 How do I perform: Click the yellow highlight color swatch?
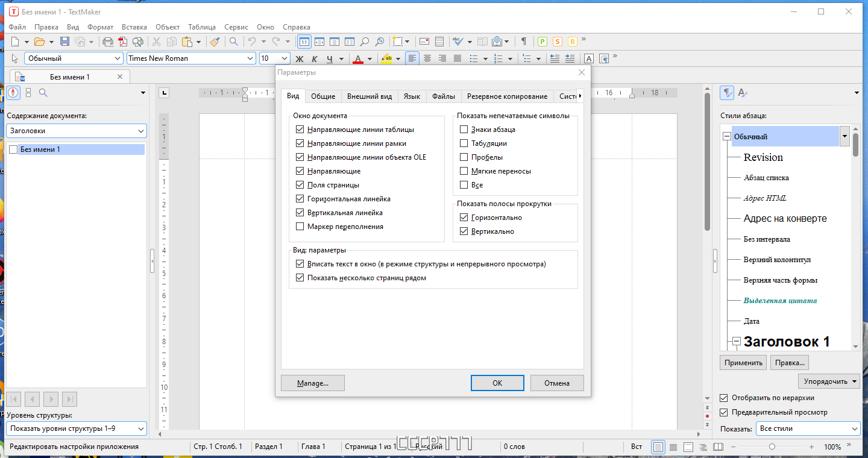click(x=387, y=58)
